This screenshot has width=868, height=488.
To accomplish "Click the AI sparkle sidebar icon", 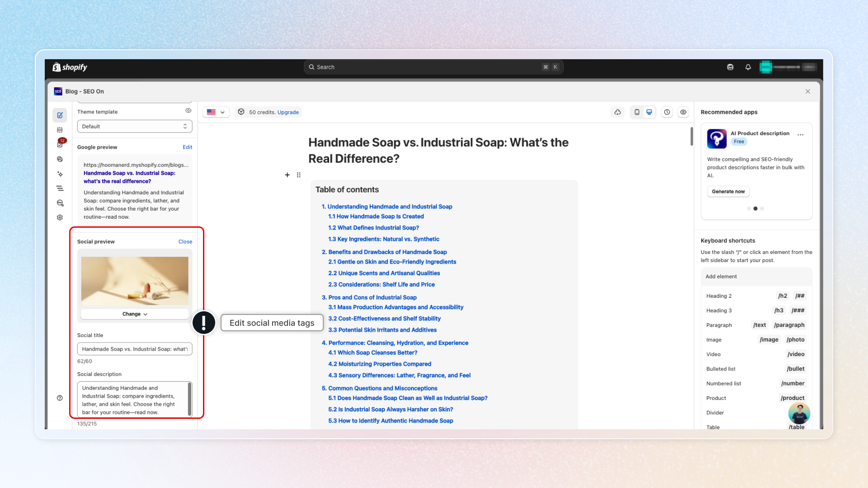I will [x=60, y=174].
